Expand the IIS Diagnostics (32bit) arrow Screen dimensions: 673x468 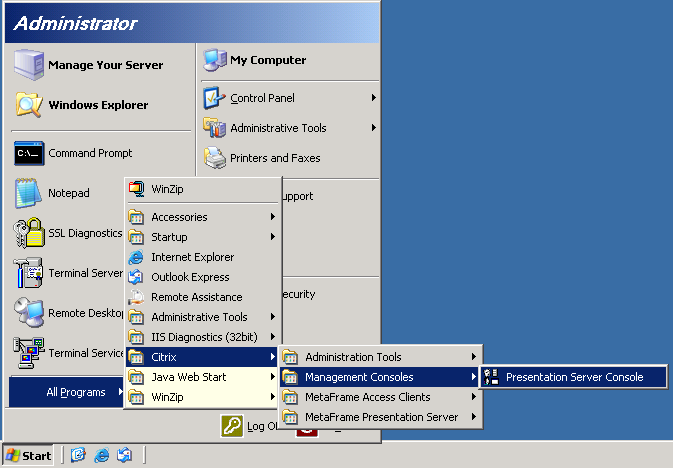coord(272,337)
